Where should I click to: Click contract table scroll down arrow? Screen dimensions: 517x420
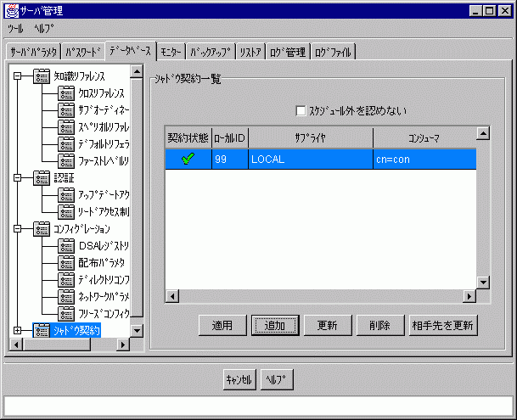[x=483, y=283]
